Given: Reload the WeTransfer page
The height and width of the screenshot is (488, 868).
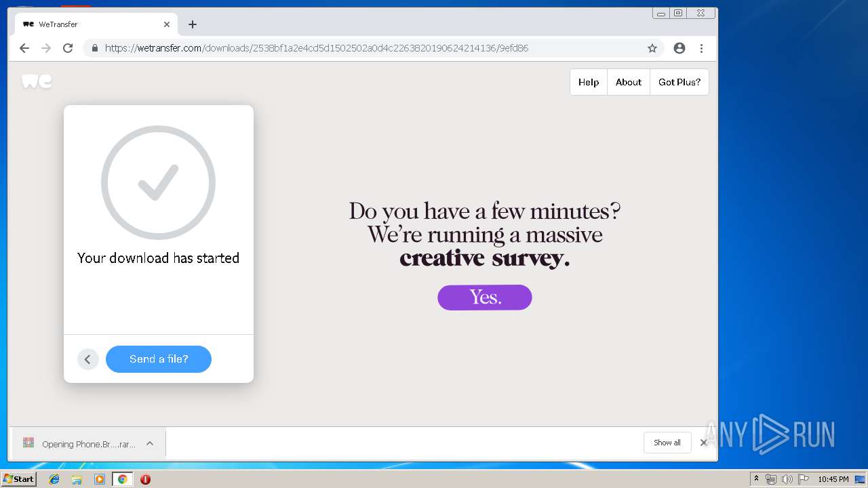Looking at the screenshot, I should (68, 48).
